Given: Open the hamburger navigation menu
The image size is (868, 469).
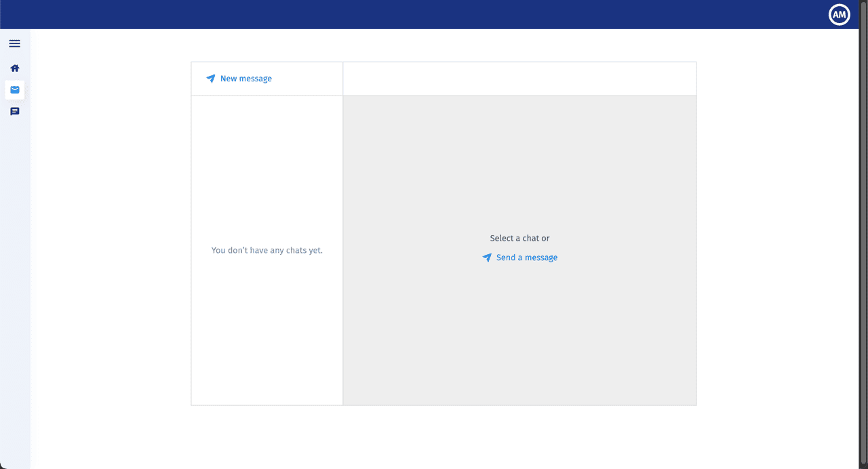Looking at the screenshot, I should point(14,43).
